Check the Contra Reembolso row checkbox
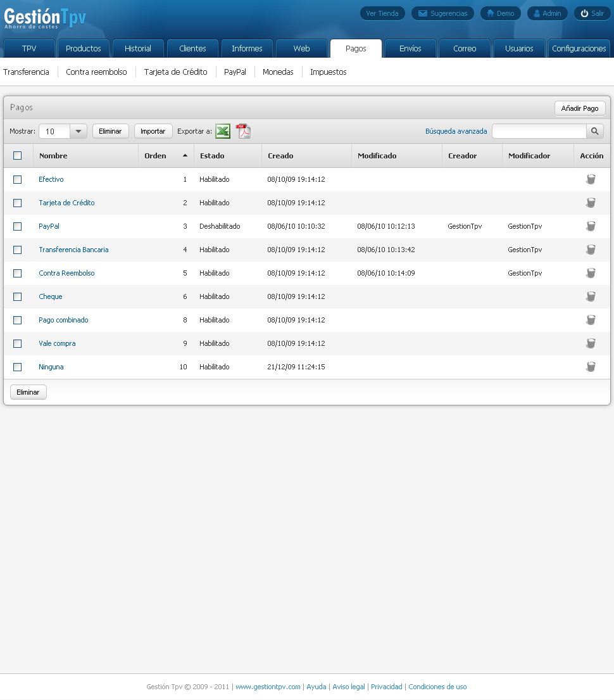The width and height of the screenshot is (614, 700). coord(17,273)
